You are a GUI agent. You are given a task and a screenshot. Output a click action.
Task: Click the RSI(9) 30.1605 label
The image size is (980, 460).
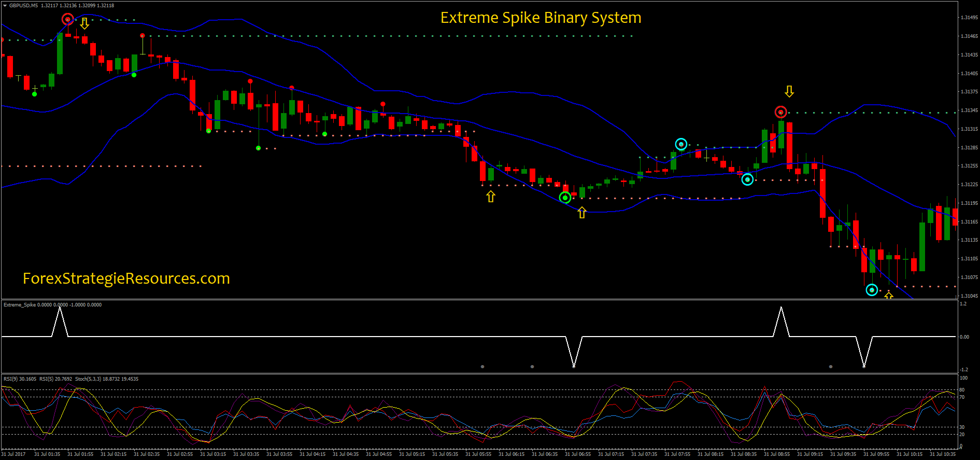point(20,379)
